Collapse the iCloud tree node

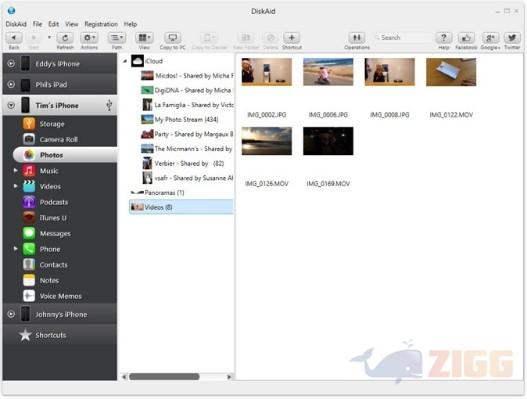125,61
